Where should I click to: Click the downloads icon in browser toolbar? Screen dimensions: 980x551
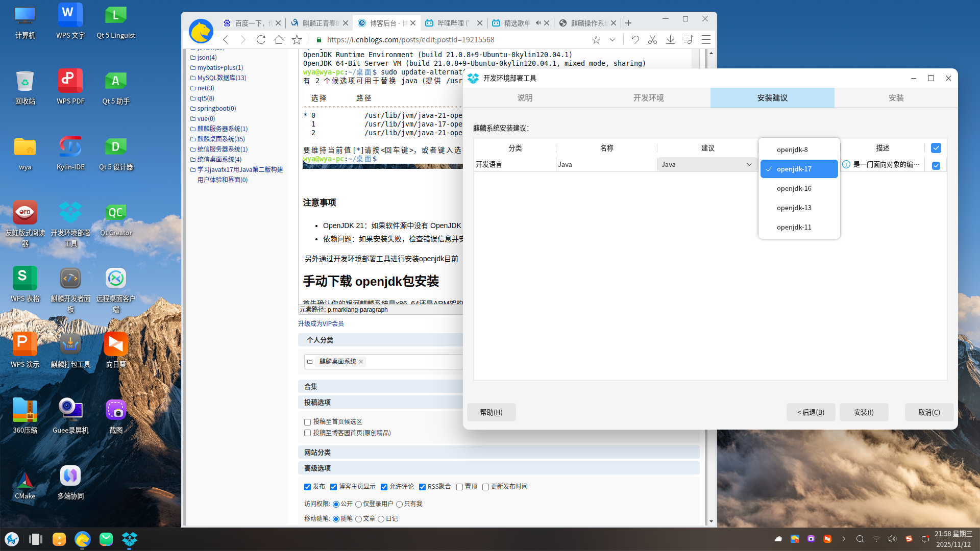click(x=670, y=40)
